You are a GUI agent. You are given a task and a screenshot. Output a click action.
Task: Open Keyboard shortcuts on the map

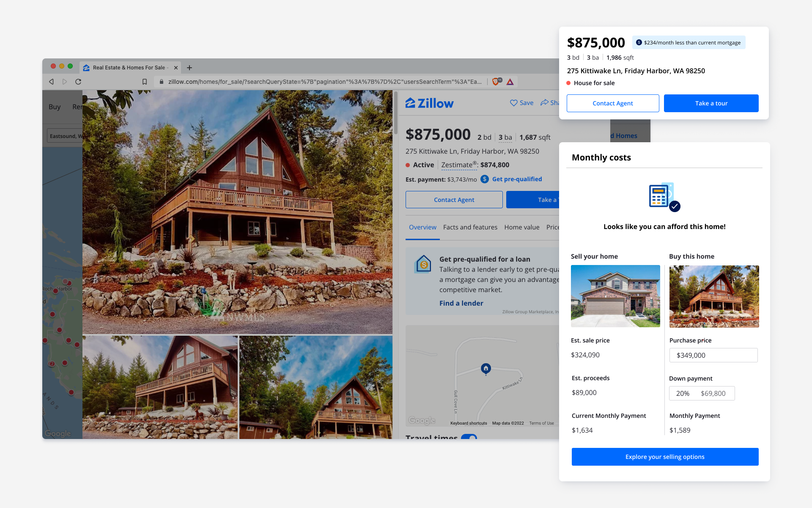pyautogui.click(x=469, y=423)
